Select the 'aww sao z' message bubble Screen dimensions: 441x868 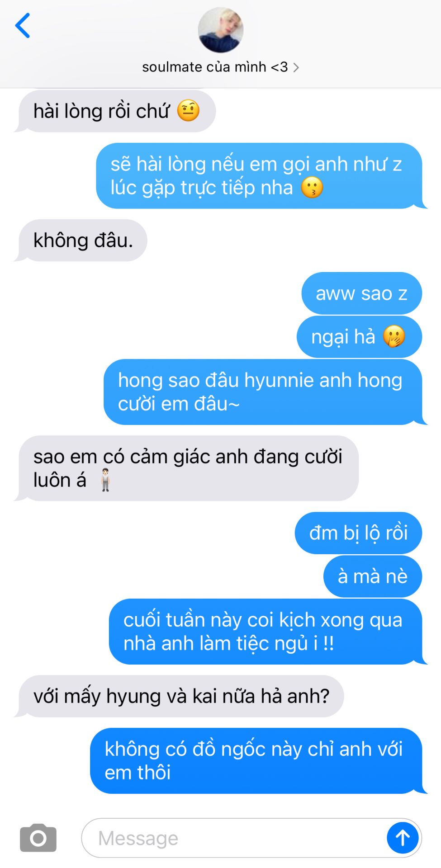click(x=361, y=293)
